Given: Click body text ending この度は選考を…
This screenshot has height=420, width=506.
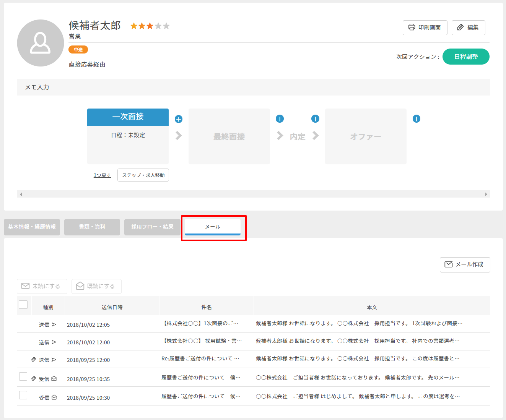Looking at the screenshot, I should (x=358, y=396).
